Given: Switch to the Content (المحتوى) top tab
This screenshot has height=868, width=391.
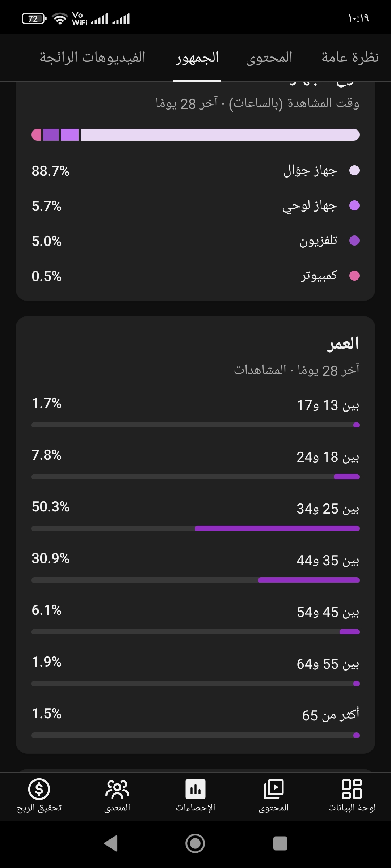Looking at the screenshot, I should (269, 57).
